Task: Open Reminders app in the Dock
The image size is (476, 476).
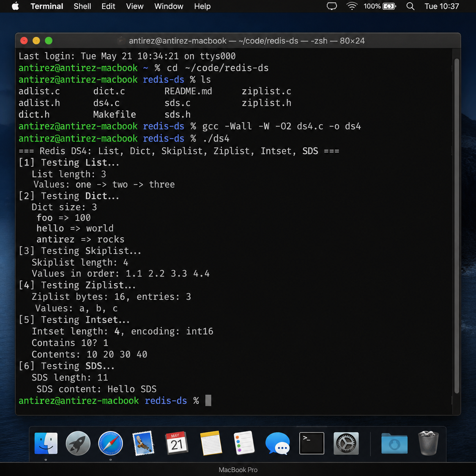Action: [244, 443]
